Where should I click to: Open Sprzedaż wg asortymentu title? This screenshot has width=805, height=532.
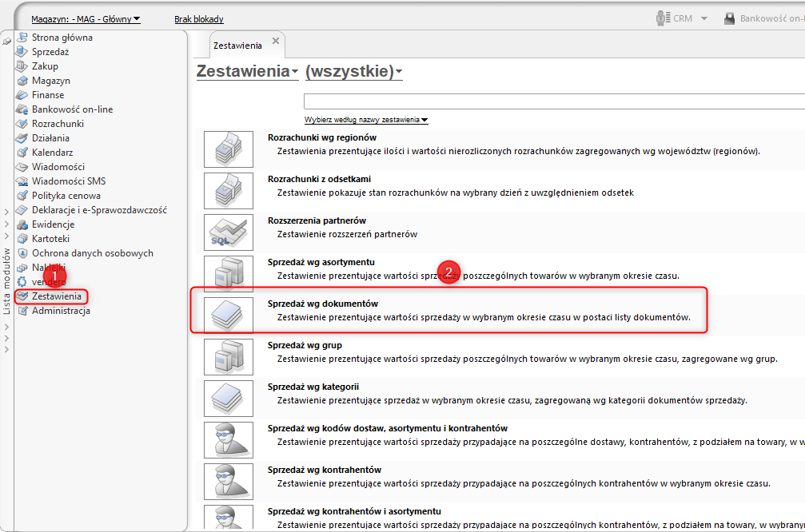(321, 262)
